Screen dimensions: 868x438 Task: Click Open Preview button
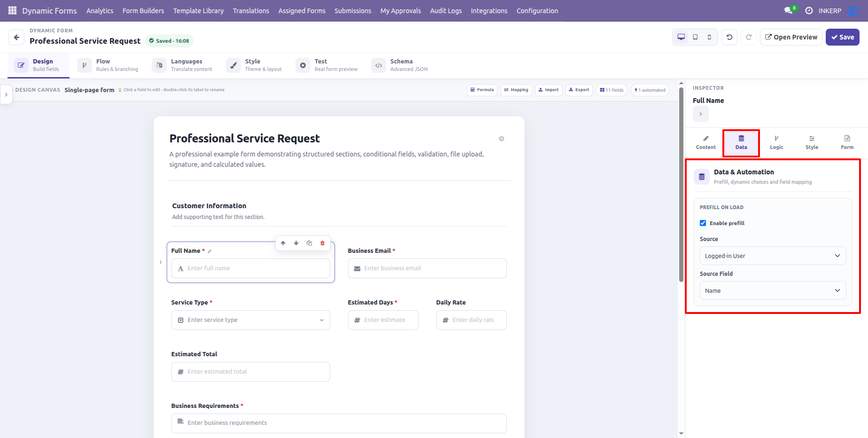791,37
